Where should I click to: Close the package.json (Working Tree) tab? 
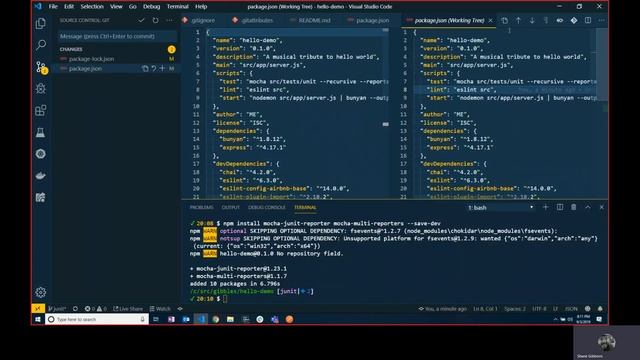pyautogui.click(x=491, y=20)
